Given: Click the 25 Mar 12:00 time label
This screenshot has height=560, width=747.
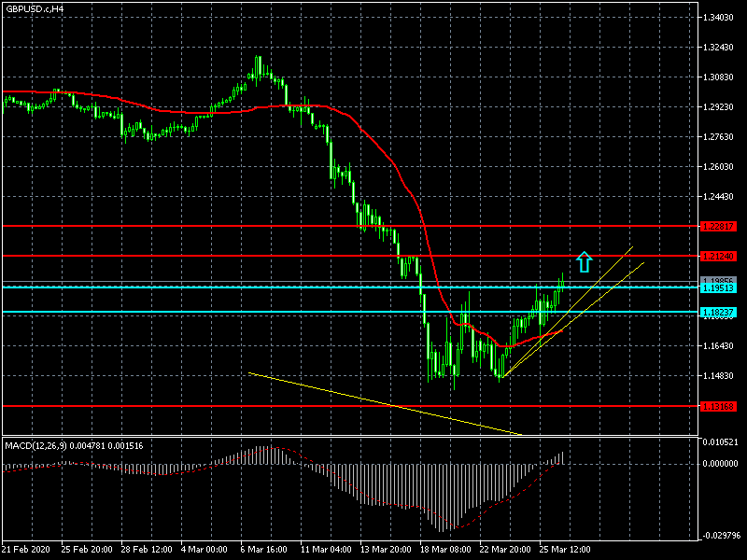Looking at the screenshot, I should (x=567, y=548).
